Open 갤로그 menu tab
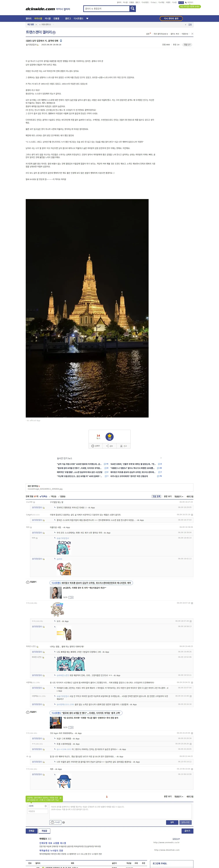The width and height of the screenshot is (219, 868). 68,19
